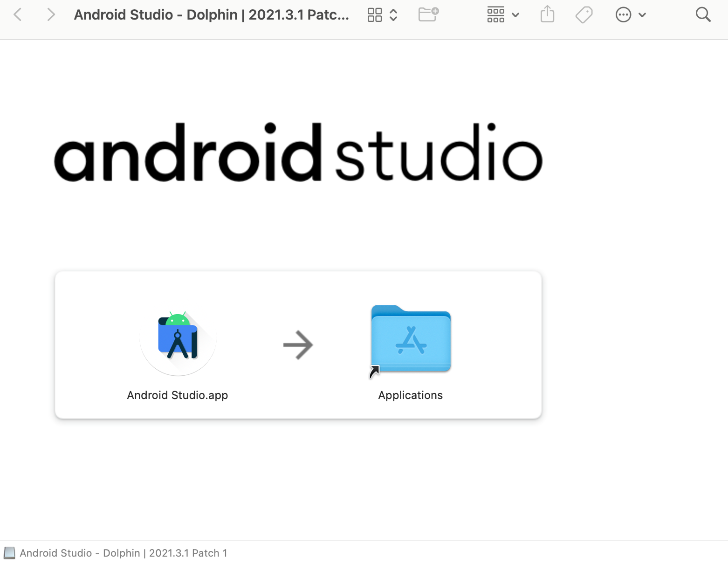Click the Share toolbar icon
728x565 pixels.
(x=547, y=14)
